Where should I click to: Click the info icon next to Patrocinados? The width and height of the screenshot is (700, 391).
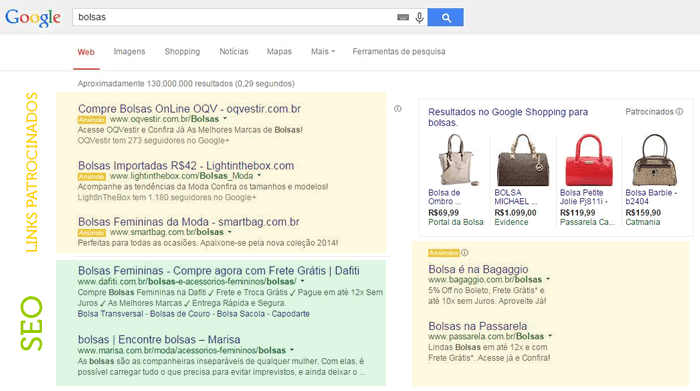tap(679, 112)
